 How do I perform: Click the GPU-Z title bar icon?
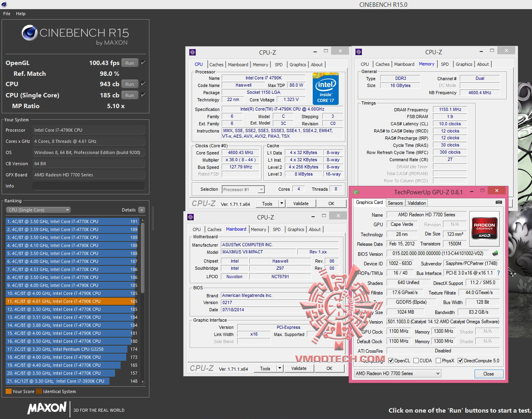pos(356,192)
